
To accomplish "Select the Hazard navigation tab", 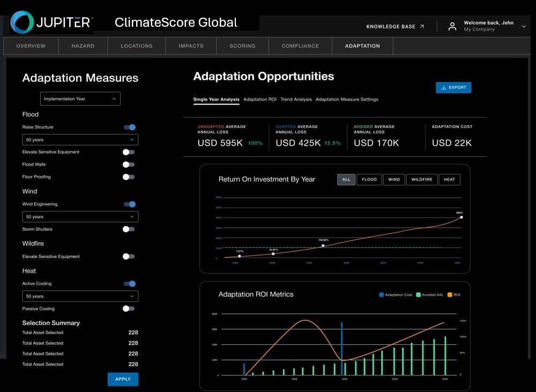I will pos(82,46).
